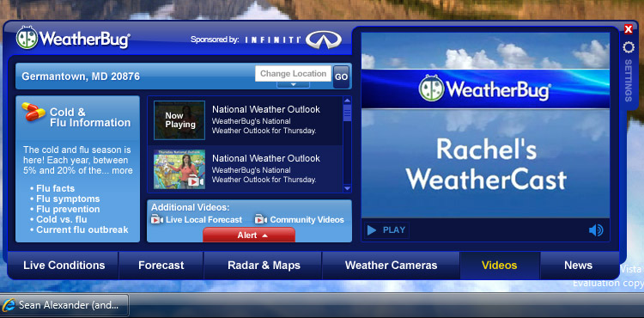
Task: Open the Live Conditions tab
Action: point(64,266)
